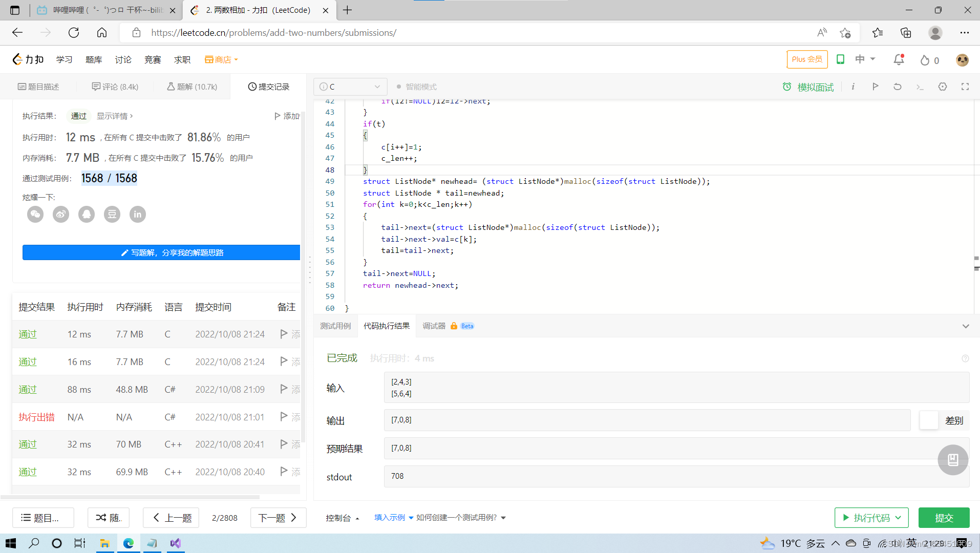This screenshot has width=980, height=553.
Task: Enter fullscreen editor mode
Action: click(x=965, y=87)
